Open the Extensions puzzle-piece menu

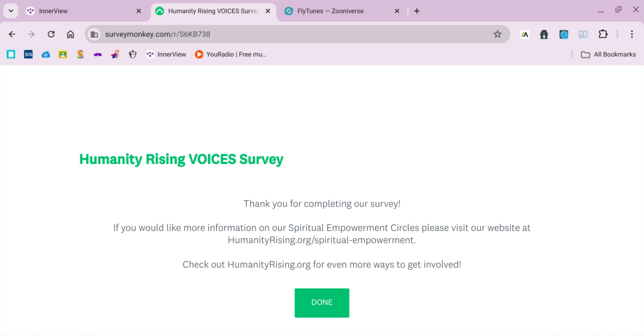(x=603, y=34)
